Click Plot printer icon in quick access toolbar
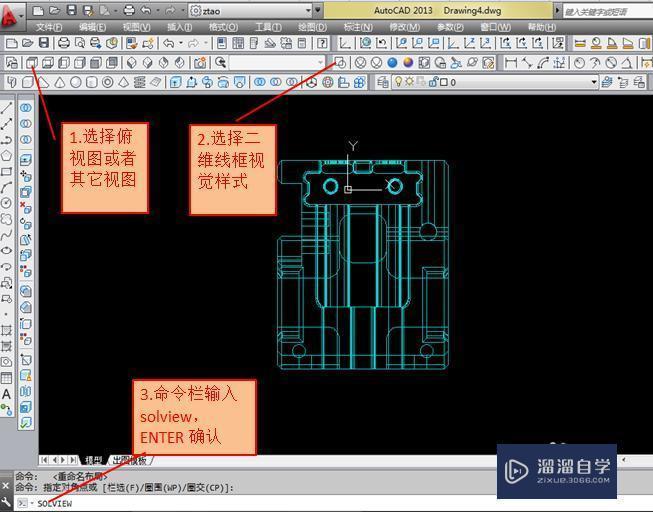653x512 pixels. click(130, 10)
